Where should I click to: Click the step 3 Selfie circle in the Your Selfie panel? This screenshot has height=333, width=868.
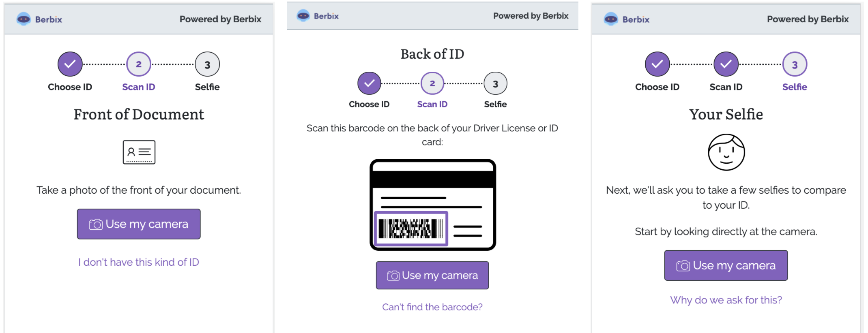pos(795,64)
